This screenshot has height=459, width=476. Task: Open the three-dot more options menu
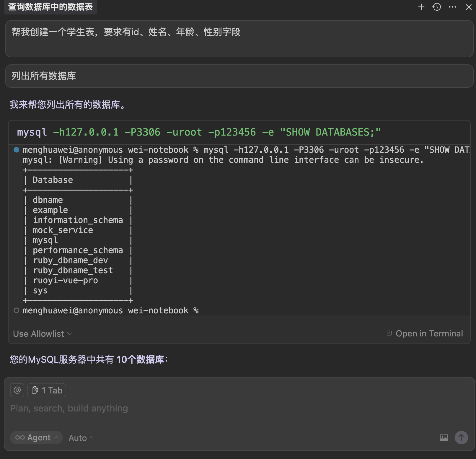pyautogui.click(x=452, y=7)
